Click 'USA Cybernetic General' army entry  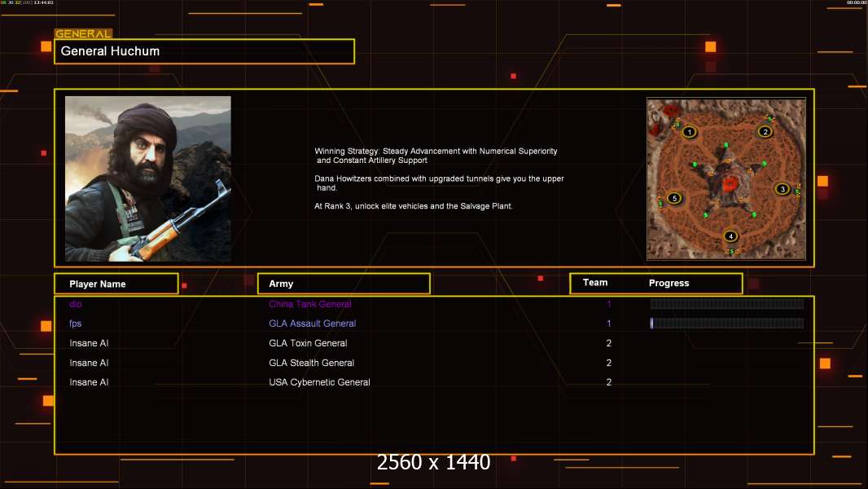pyautogui.click(x=319, y=382)
